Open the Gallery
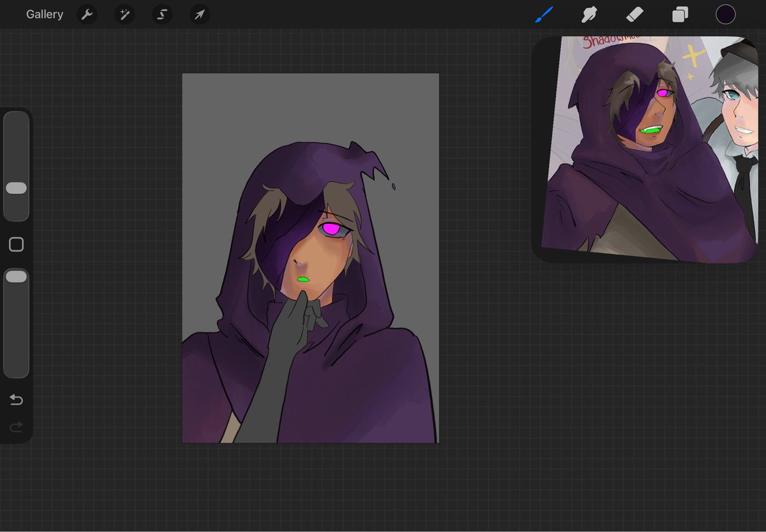The height and width of the screenshot is (532, 766). tap(45, 14)
